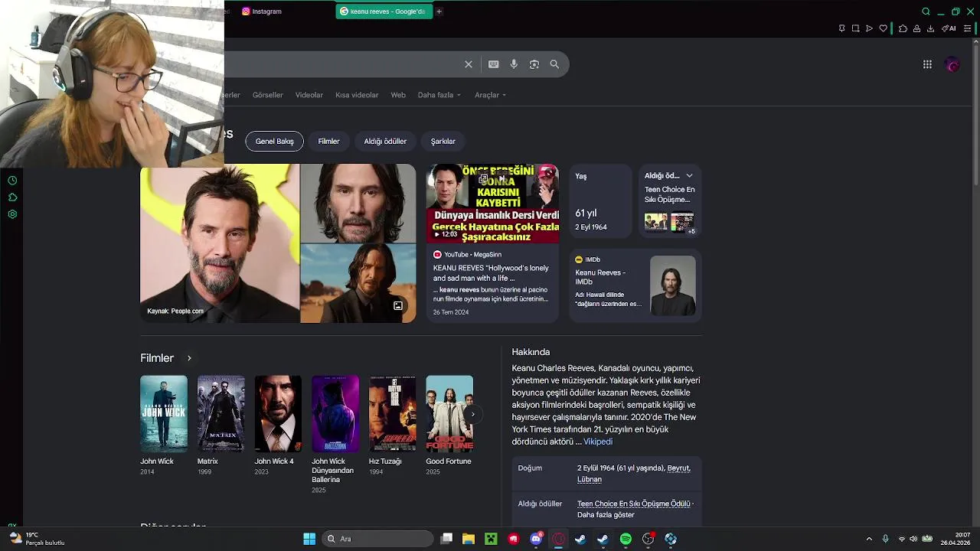This screenshot has height=551, width=980.
Task: Click the taskbar Ara search box
Action: [x=376, y=539]
